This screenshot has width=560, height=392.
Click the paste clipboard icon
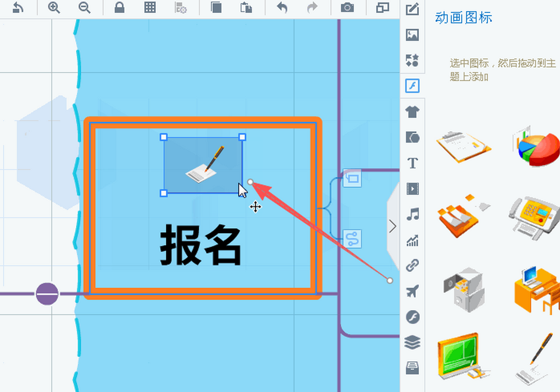[246, 8]
